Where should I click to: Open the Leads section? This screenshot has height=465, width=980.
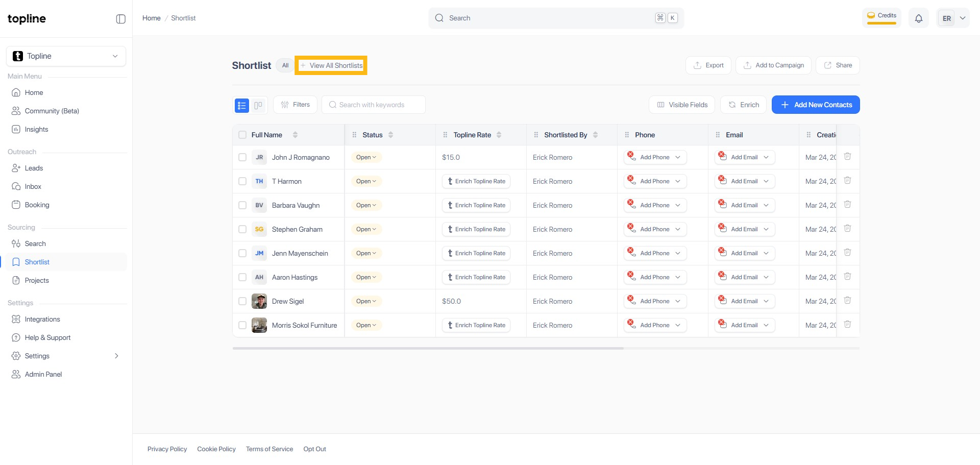tap(66, 168)
